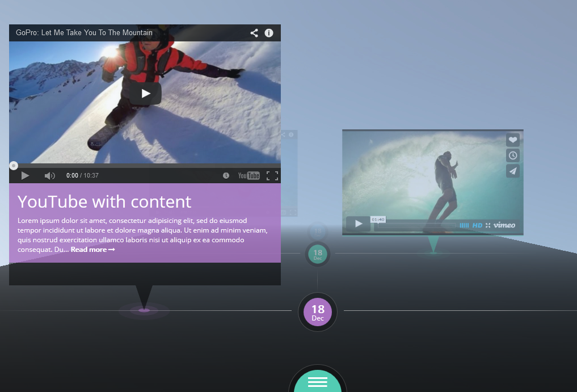The image size is (577, 392).
Task: Click the Lorem ipsum description text
Action: point(142,235)
